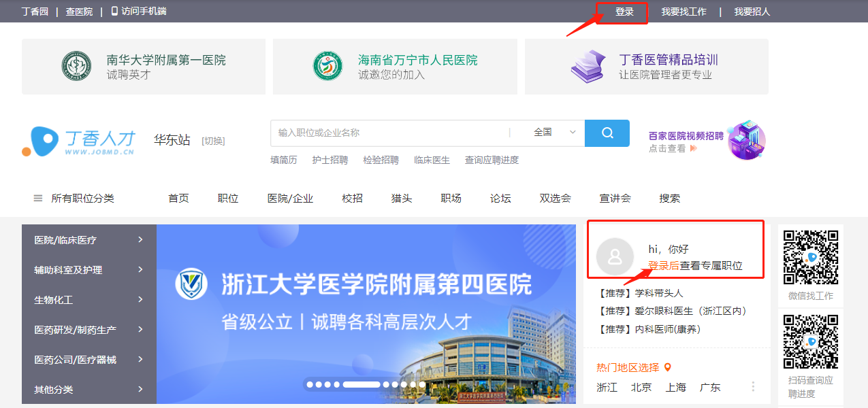The height and width of the screenshot is (408, 868).
Task: Click the 我要找工作 link
Action: coord(684,12)
